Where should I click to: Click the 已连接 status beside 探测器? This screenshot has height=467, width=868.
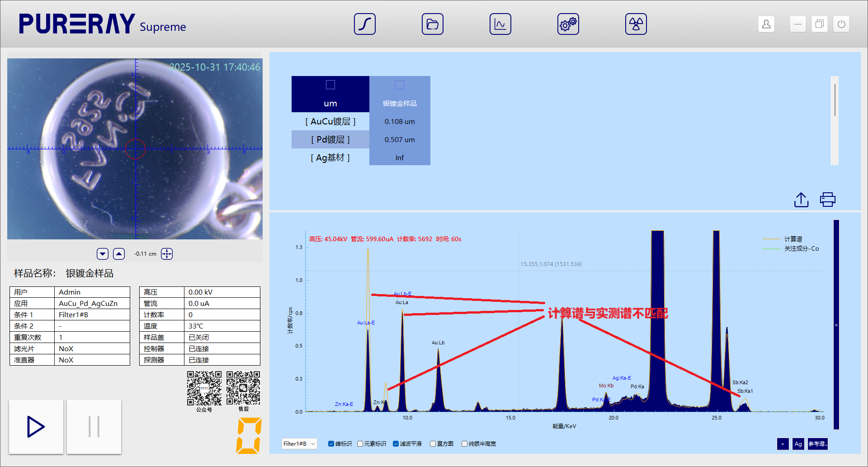click(x=222, y=360)
